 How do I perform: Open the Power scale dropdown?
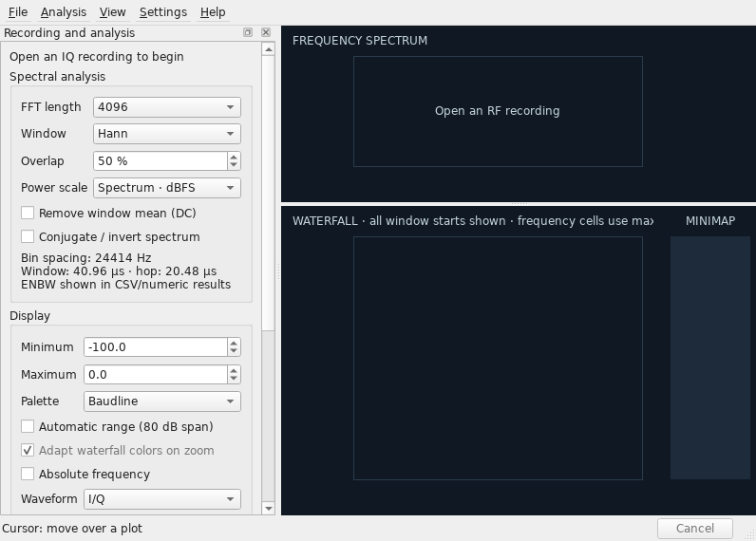point(167,187)
